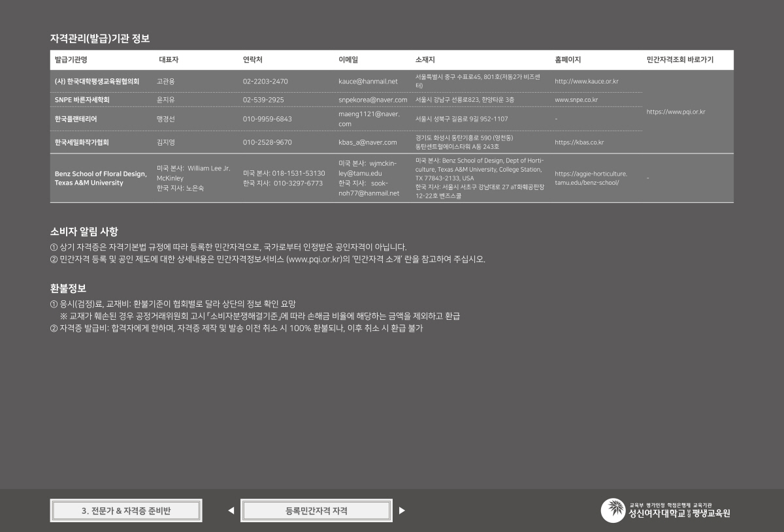Viewport: 784px width, 532px height.
Task: Open the www.snpe.co.kr homepage link
Action: pos(576,100)
